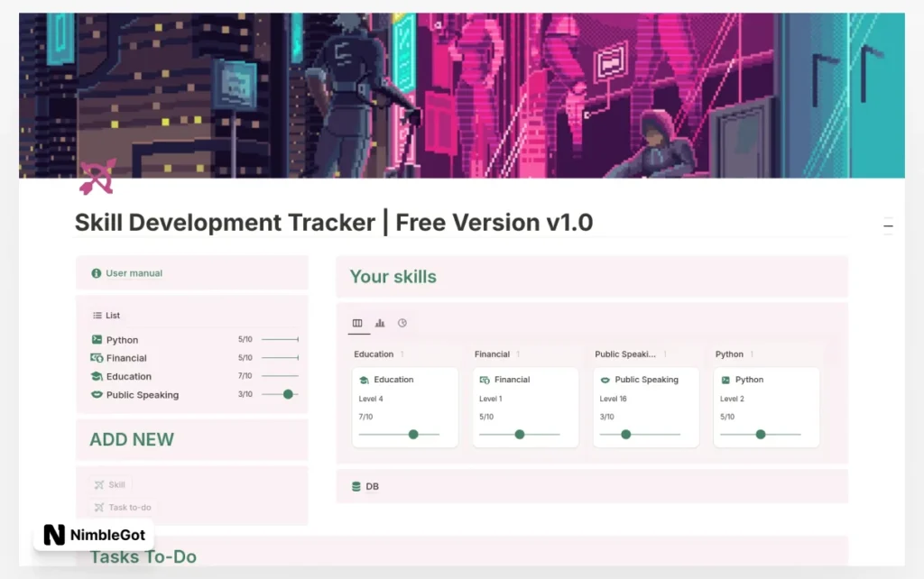Viewport: 924px width, 579px height.
Task: Click the Python progress bar in list
Action: [x=280, y=339]
